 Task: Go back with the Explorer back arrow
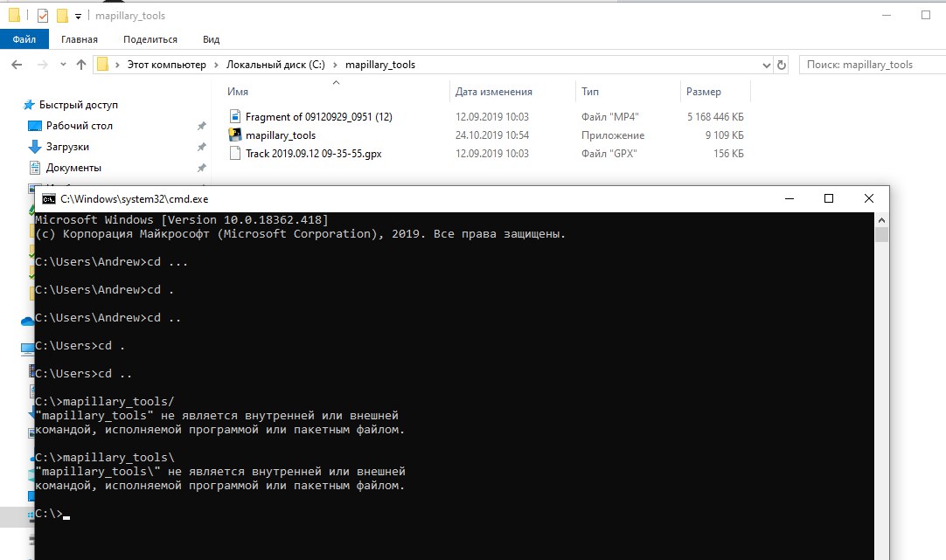[x=17, y=65]
